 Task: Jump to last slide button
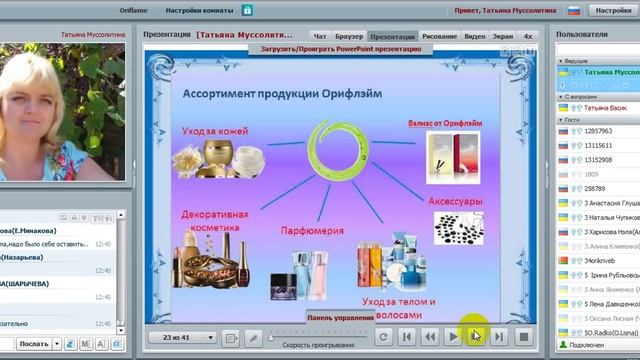click(x=499, y=337)
